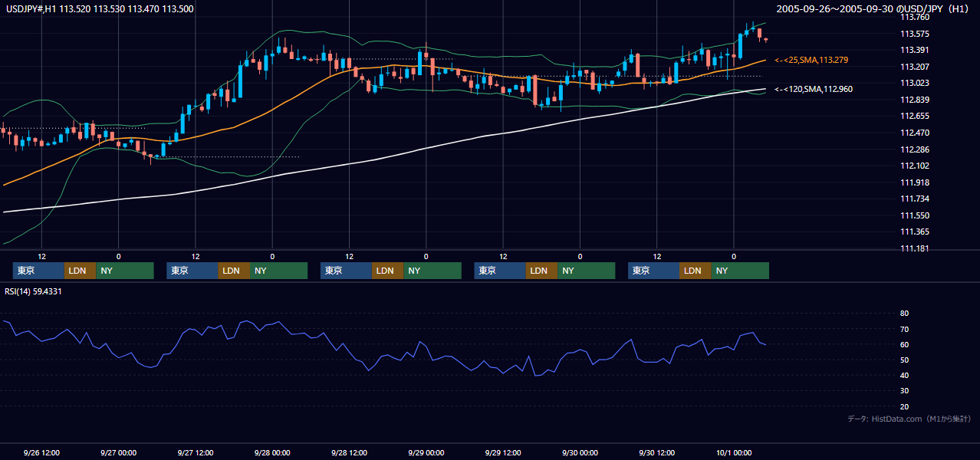Click the 9/29 12:00 time axis label

pos(503,452)
